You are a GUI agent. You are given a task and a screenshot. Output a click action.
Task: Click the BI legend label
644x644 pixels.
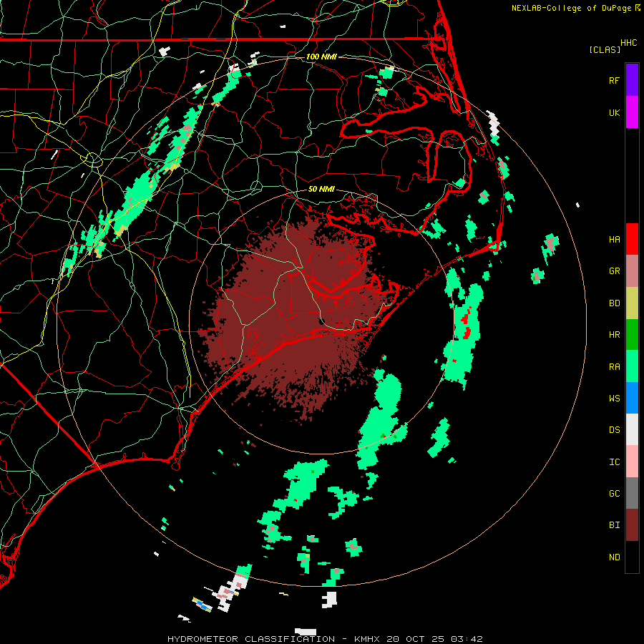coord(614,525)
